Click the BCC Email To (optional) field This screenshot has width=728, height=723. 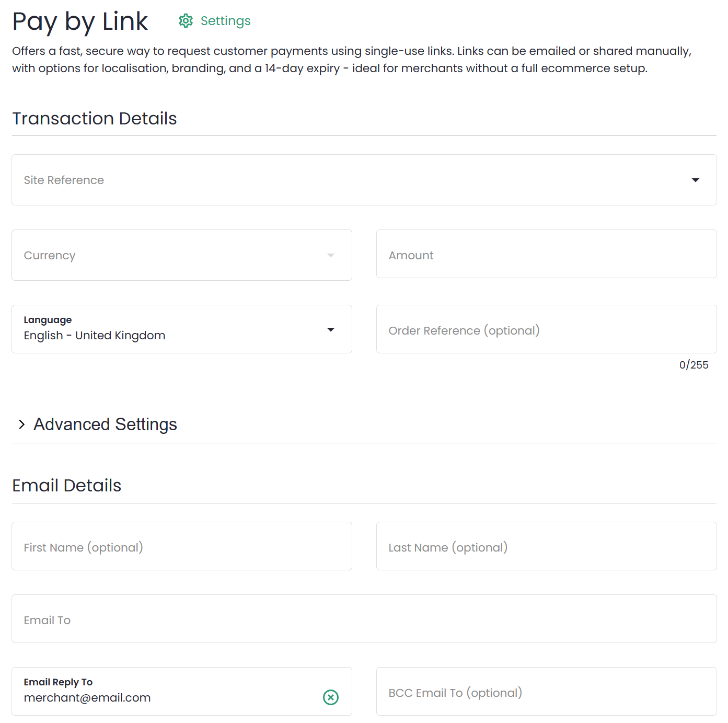pos(546,692)
